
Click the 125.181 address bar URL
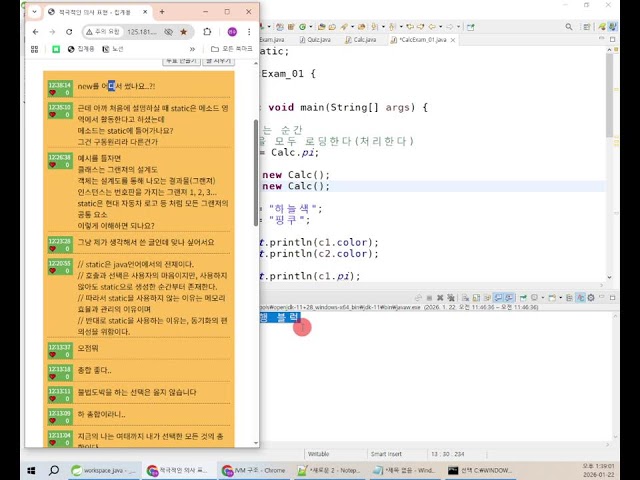[142, 32]
